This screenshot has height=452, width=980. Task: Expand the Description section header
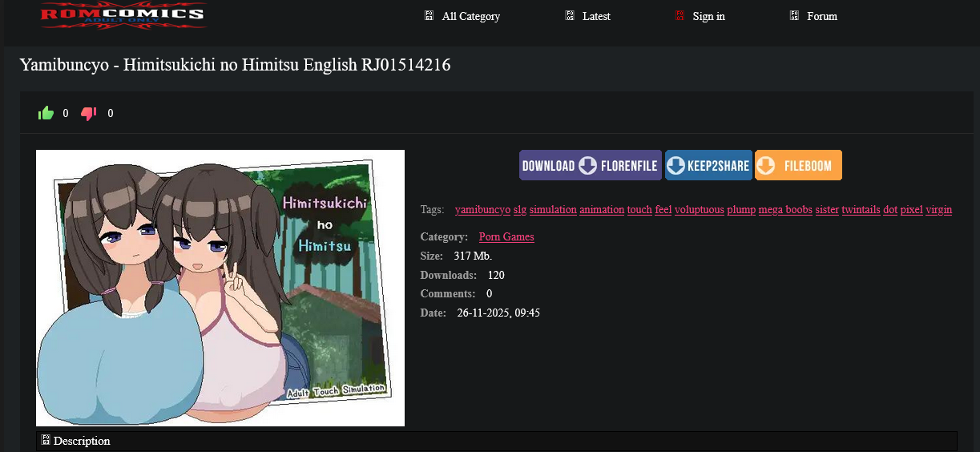coord(497,441)
